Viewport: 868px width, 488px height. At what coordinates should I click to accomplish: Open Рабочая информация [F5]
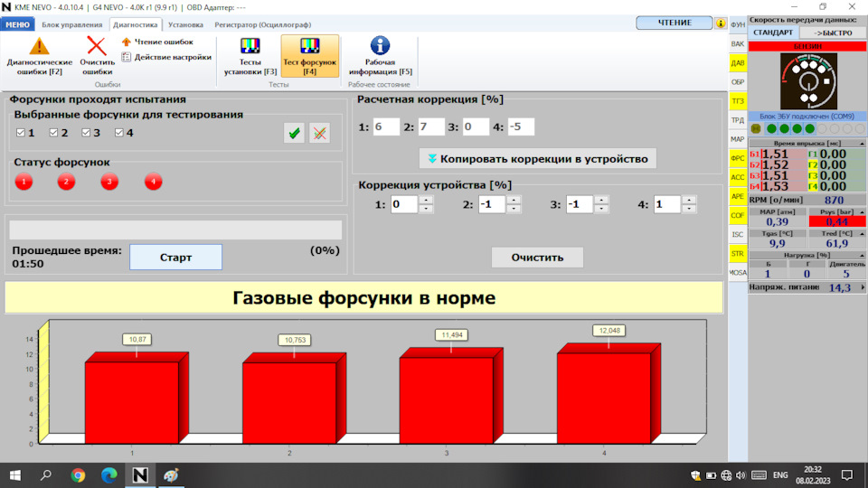[381, 56]
